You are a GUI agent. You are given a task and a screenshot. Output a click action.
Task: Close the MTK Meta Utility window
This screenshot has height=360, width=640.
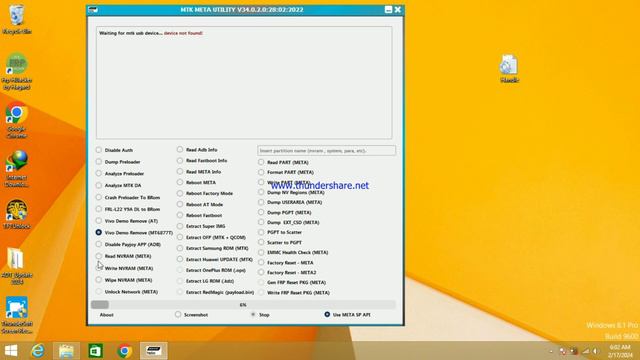pyautogui.click(x=398, y=10)
